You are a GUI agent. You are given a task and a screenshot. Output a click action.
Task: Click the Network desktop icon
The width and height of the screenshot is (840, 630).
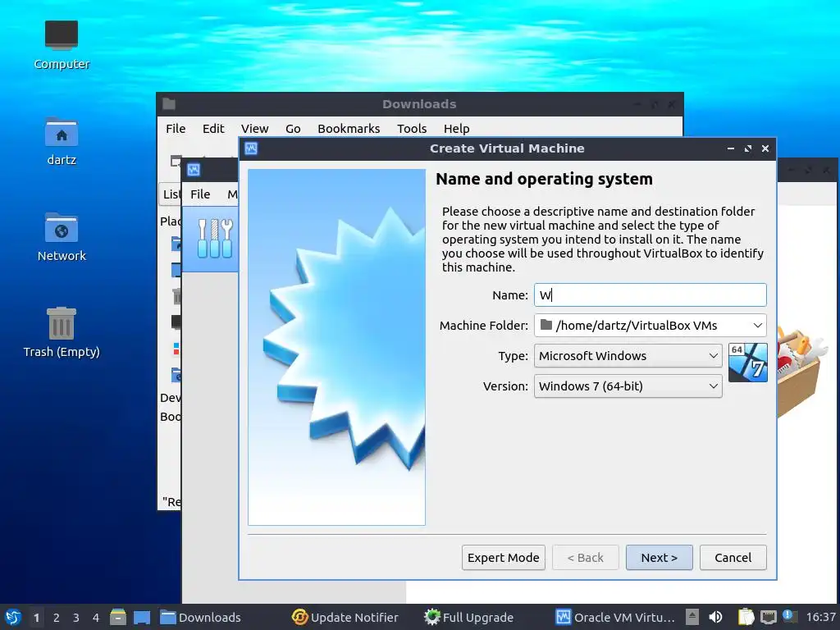coord(62,237)
